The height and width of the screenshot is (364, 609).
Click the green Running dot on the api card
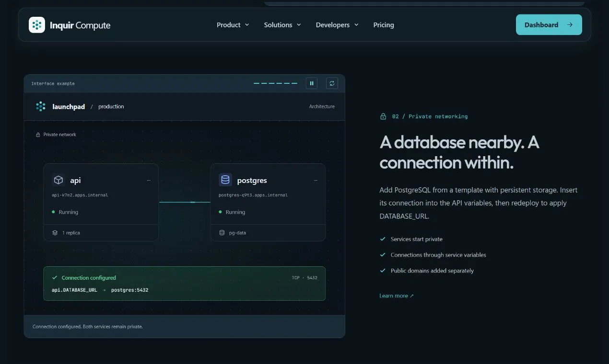[53, 212]
